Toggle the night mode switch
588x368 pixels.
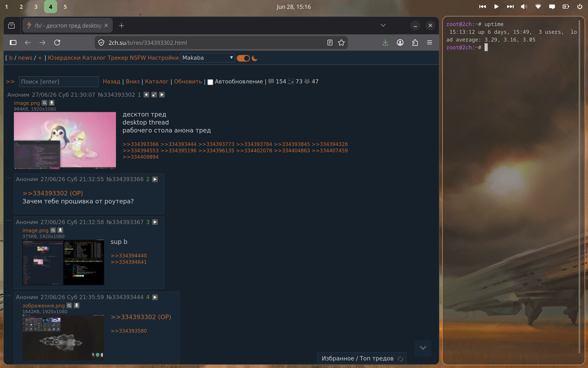[x=243, y=58]
